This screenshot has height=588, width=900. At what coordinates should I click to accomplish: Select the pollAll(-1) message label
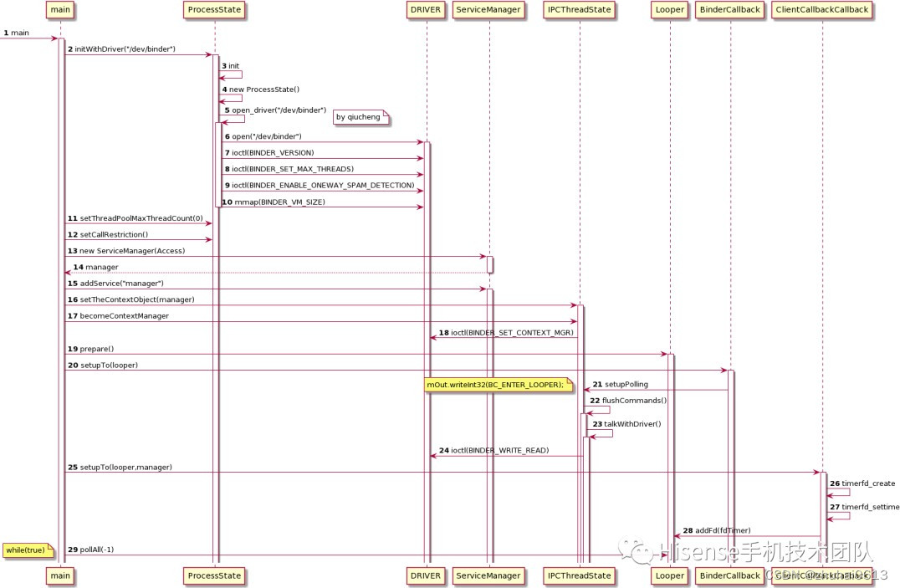coord(90,550)
